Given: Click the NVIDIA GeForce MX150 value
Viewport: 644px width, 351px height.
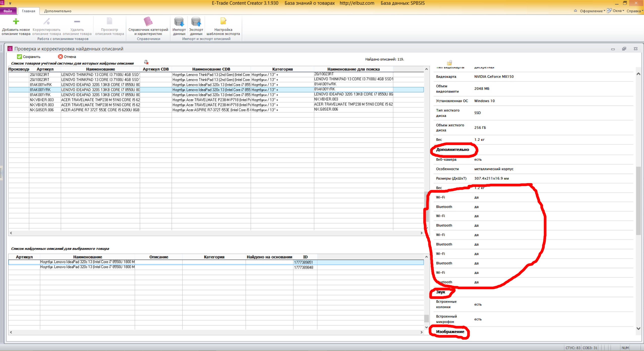Looking at the screenshot, I should pyautogui.click(x=494, y=77).
